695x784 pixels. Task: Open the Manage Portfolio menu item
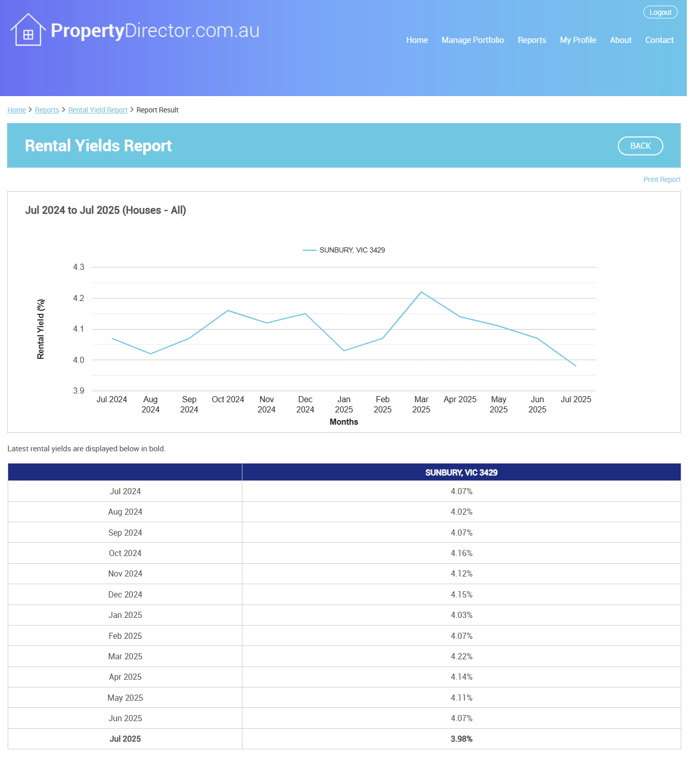click(x=473, y=40)
